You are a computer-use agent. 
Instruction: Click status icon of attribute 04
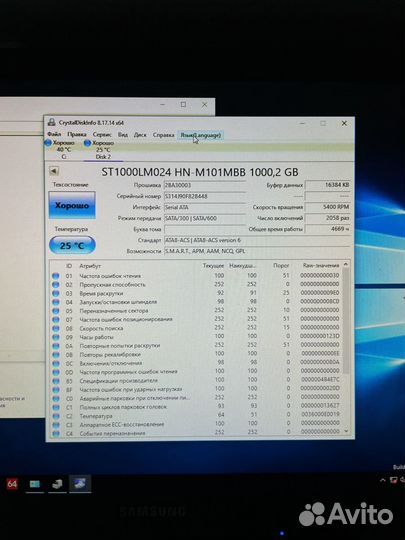[x=55, y=302]
